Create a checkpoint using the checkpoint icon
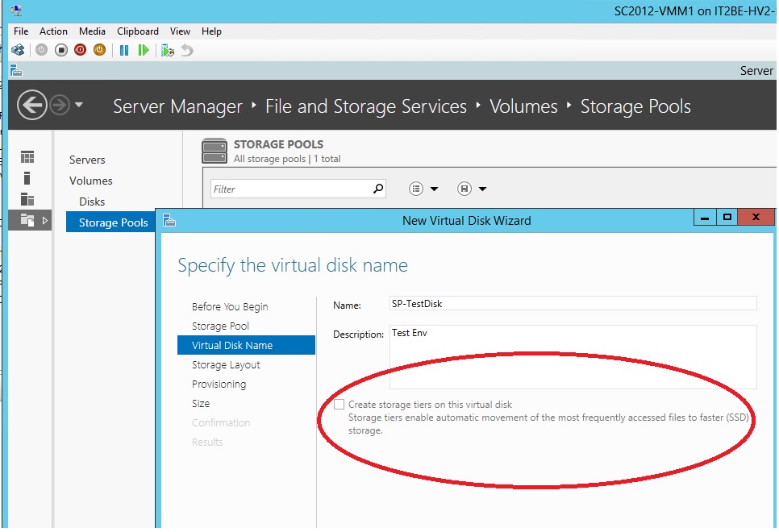 click(167, 50)
